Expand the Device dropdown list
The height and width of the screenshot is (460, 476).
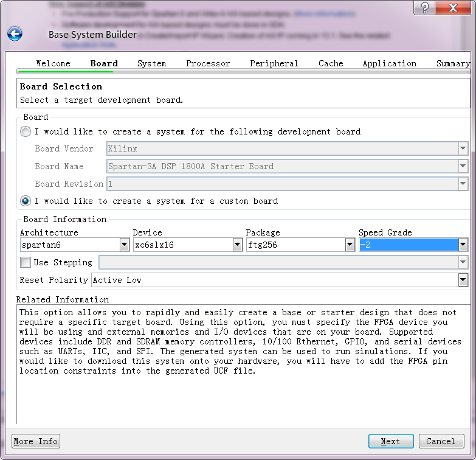tap(237, 245)
